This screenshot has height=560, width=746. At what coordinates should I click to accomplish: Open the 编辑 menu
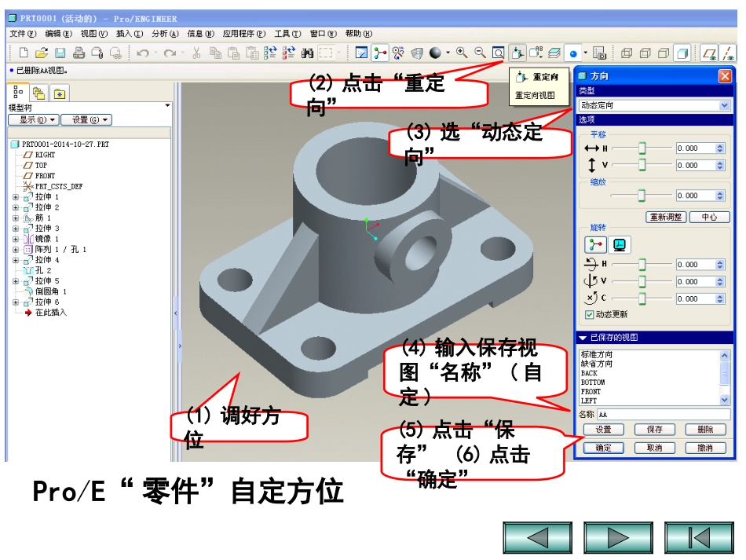[x=59, y=33]
